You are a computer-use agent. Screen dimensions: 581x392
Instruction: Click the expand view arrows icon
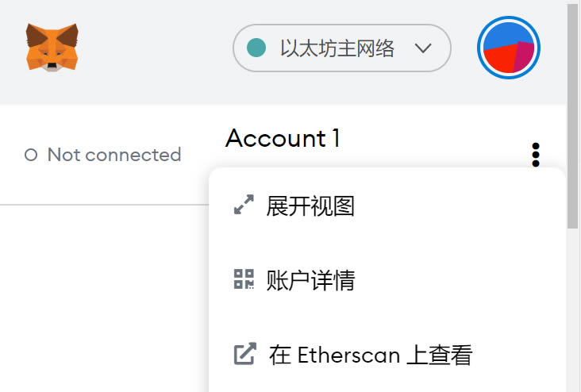pyautogui.click(x=244, y=206)
